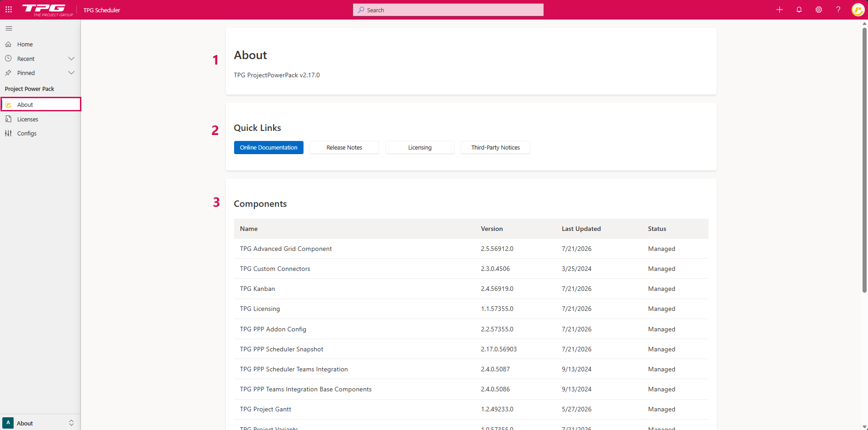Click the Name column header
Screen dimensions: 868x430
click(249, 229)
